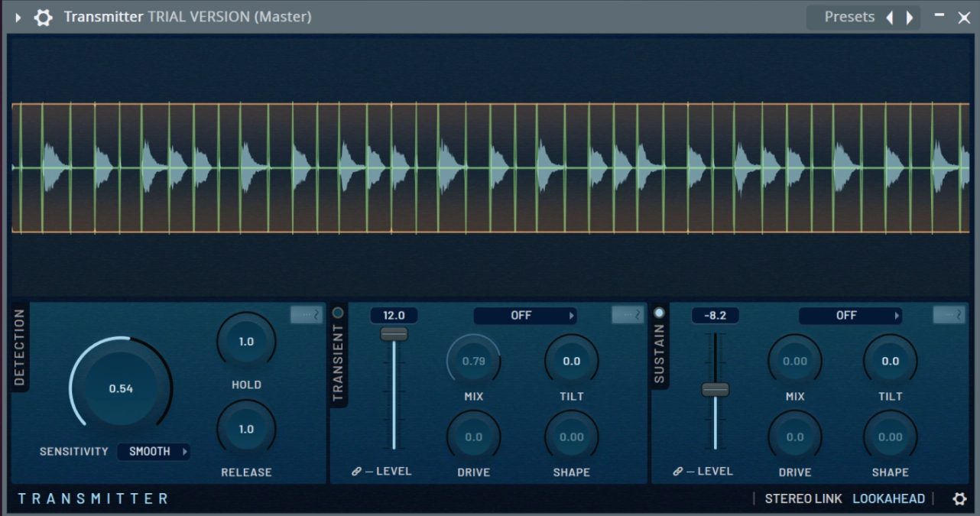
Task: Minimize the Transmitter plugin window
Action: 939,15
